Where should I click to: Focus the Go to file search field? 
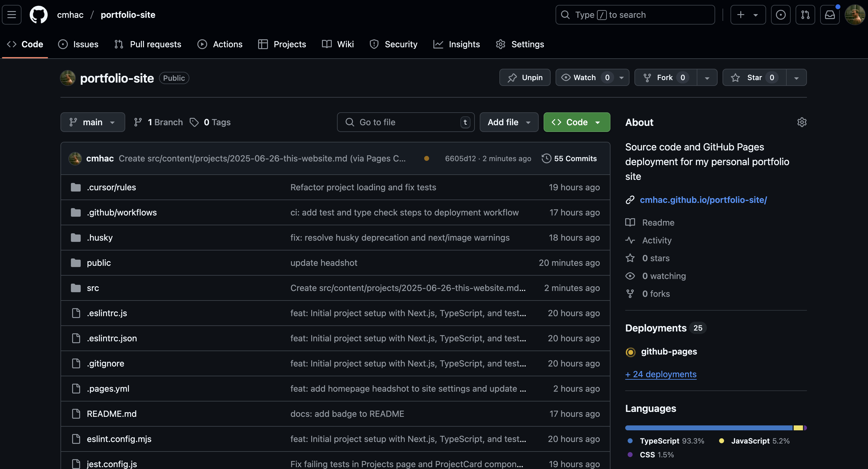click(406, 122)
